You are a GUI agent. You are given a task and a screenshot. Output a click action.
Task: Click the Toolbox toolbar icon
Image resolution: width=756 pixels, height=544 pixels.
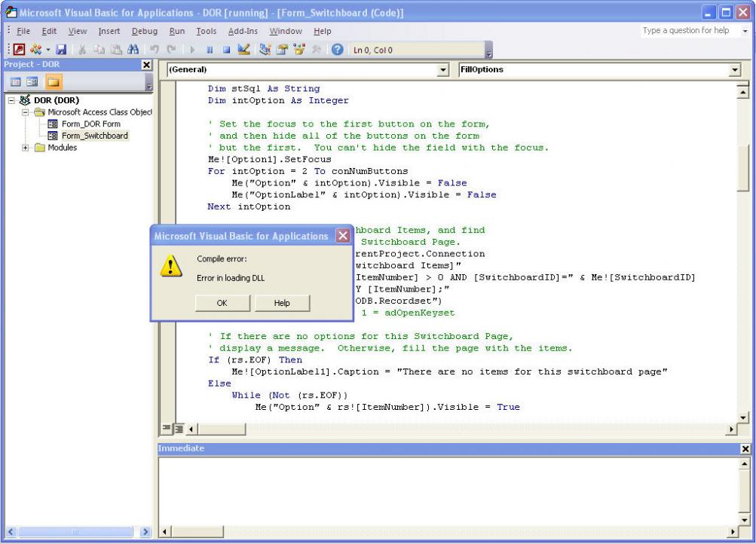[x=317, y=49]
